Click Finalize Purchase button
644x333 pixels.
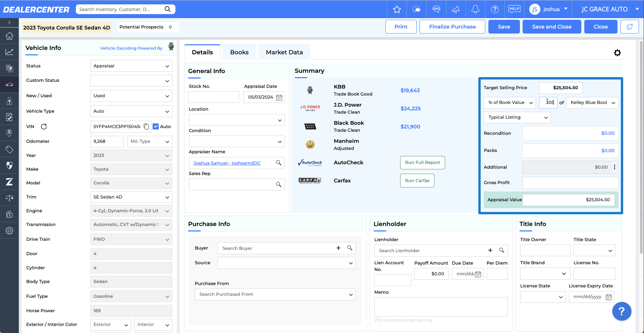452,27
